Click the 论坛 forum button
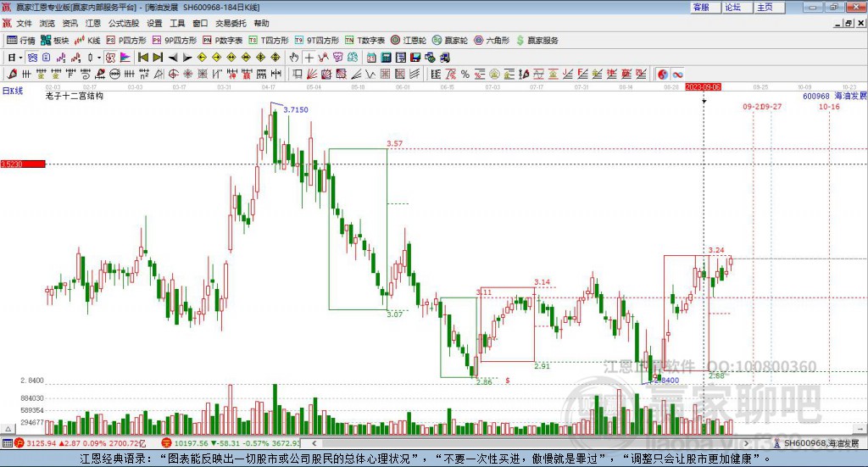The width and height of the screenshot is (868, 467). (x=737, y=7)
